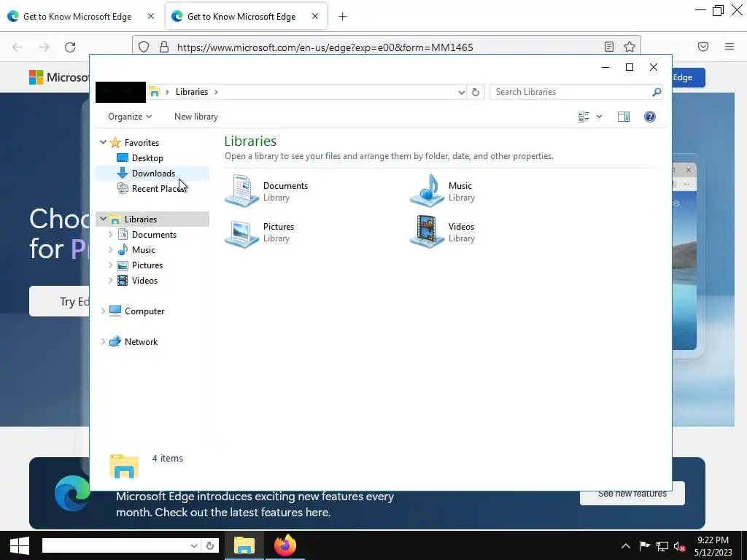Viewport: 747px width, 560px height.
Task: Toggle the preview pane icon
Action: [623, 117]
